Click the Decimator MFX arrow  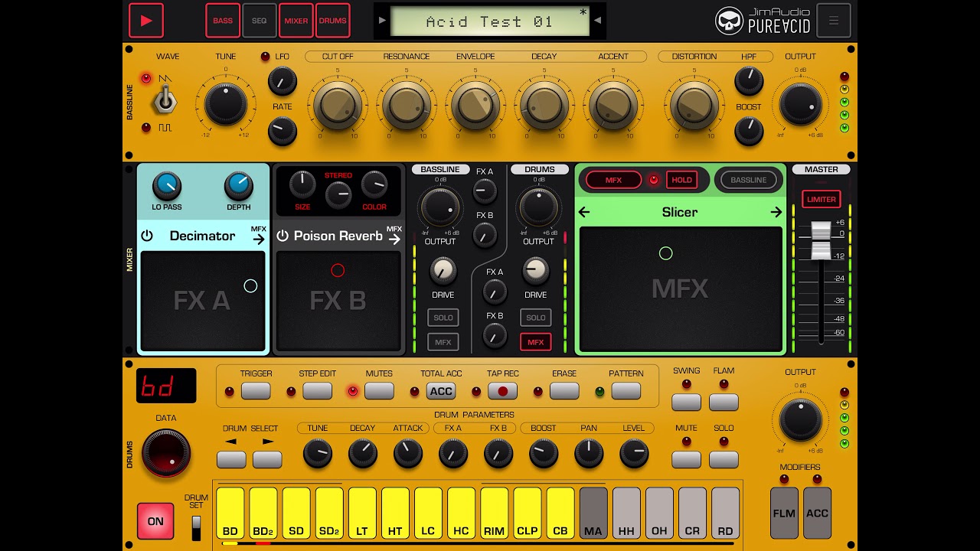(258, 239)
